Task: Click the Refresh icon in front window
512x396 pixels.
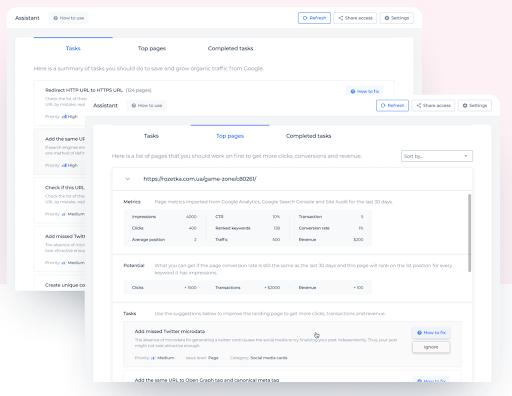Action: point(383,105)
